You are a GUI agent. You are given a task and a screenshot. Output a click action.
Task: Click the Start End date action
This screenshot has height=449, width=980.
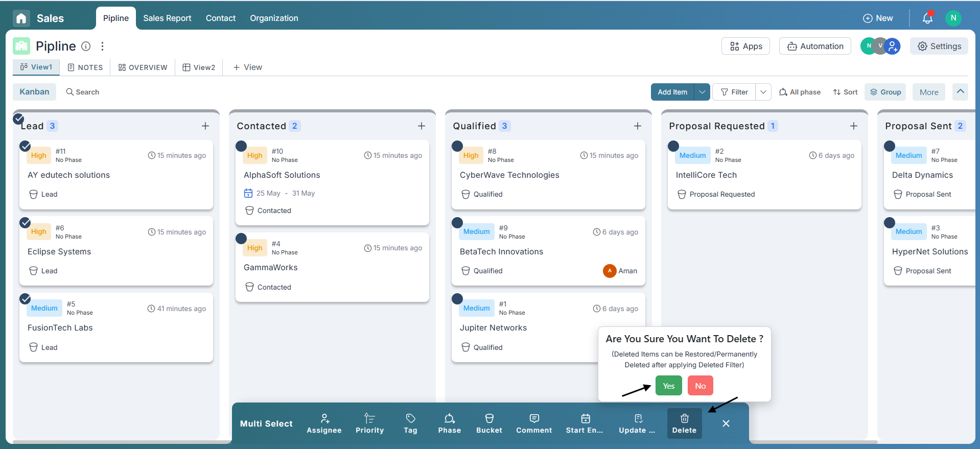pos(585,423)
